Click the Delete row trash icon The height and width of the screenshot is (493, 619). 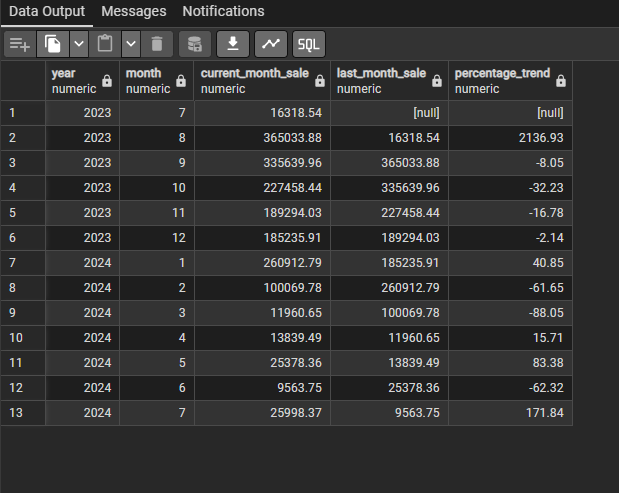tap(156, 44)
